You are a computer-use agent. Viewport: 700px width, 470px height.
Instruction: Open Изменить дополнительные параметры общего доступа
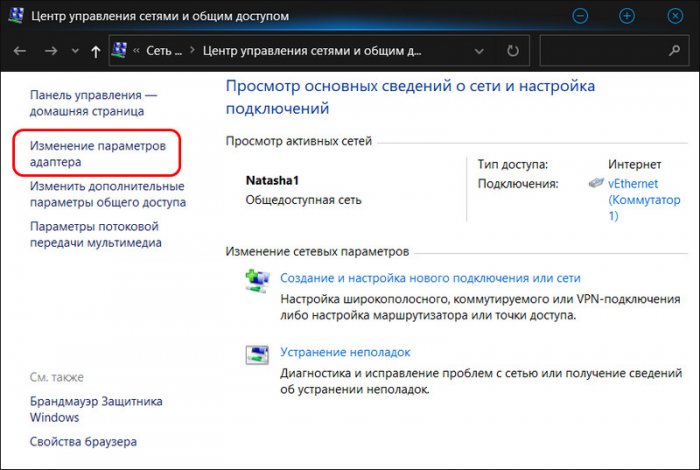tap(108, 194)
